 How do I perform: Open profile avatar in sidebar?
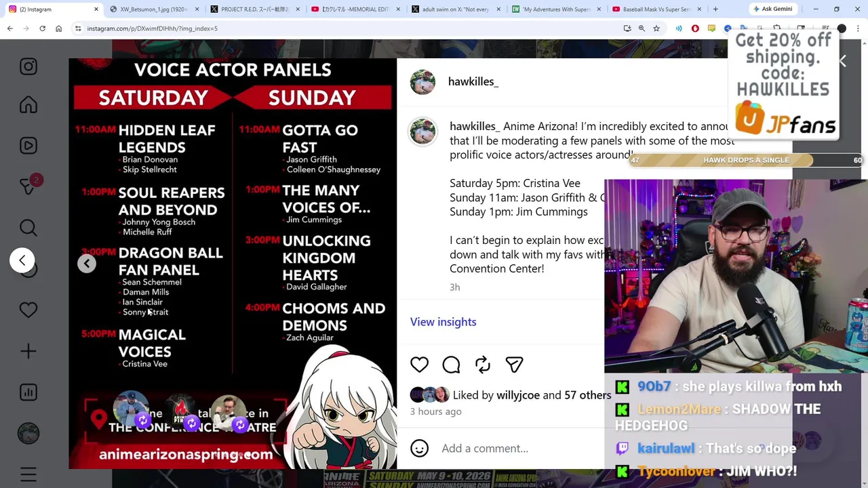pos(28,433)
